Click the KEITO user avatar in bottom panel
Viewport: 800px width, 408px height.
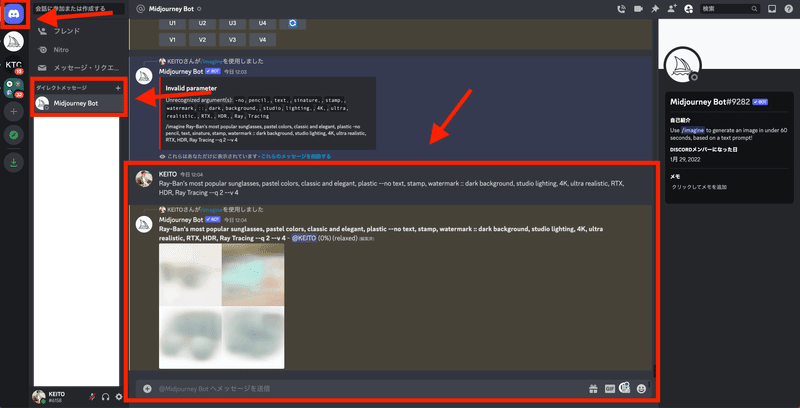[38, 396]
